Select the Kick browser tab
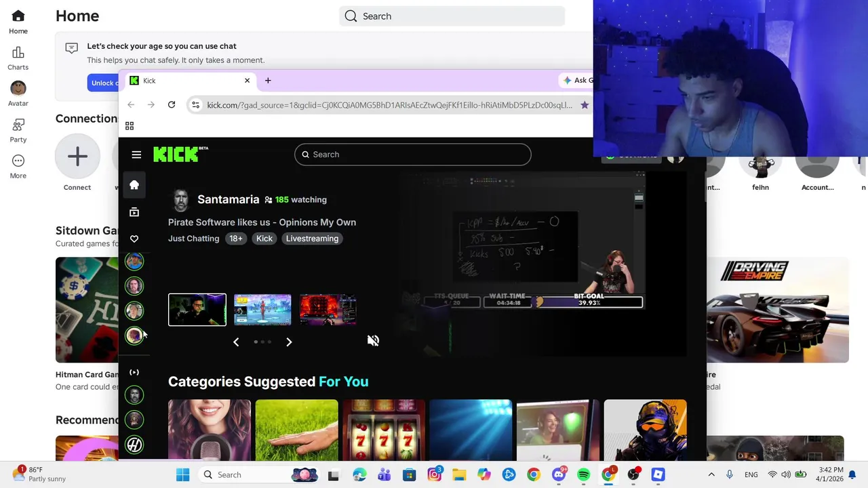This screenshot has height=488, width=868. coord(189,81)
